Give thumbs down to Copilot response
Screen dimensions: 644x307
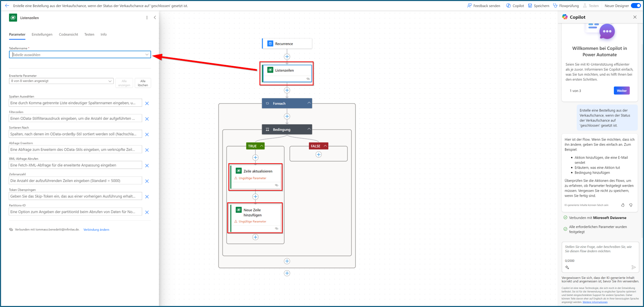[631, 205]
